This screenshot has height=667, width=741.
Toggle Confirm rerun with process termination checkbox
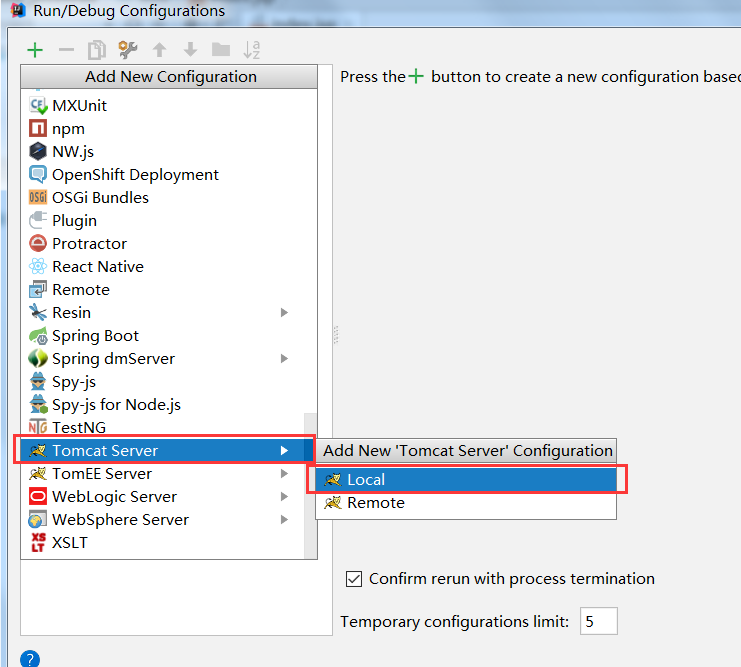point(354,579)
